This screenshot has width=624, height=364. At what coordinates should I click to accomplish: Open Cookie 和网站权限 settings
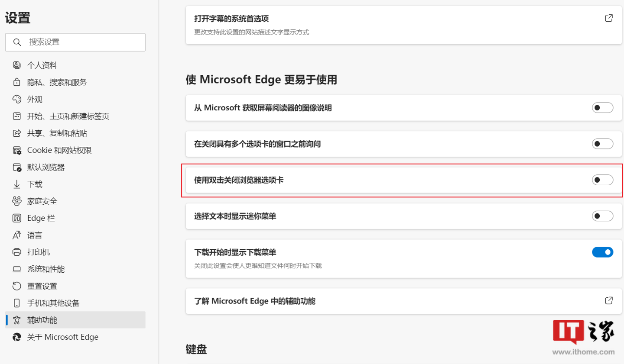click(x=75, y=150)
